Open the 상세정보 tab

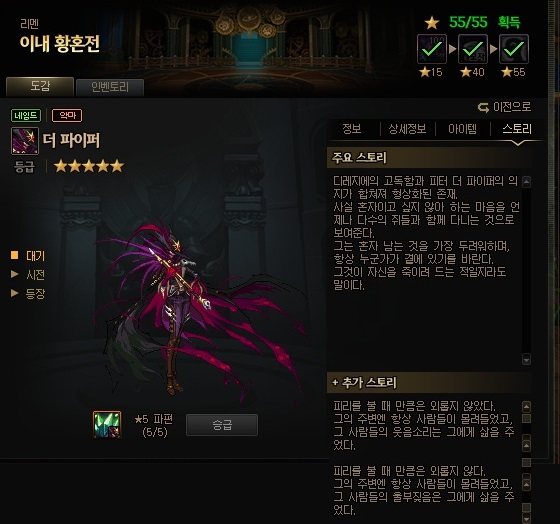pos(407,129)
